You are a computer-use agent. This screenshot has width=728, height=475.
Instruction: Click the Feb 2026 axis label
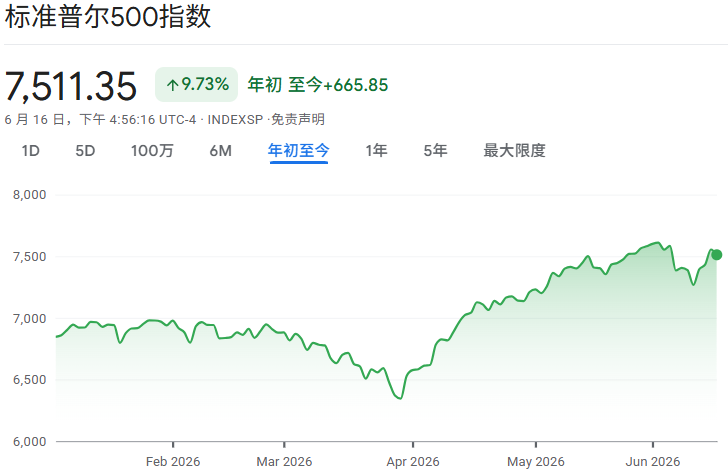point(173,462)
